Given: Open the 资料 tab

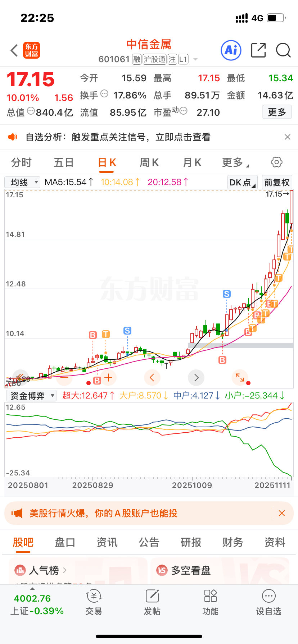Looking at the screenshot, I should click(x=275, y=542).
